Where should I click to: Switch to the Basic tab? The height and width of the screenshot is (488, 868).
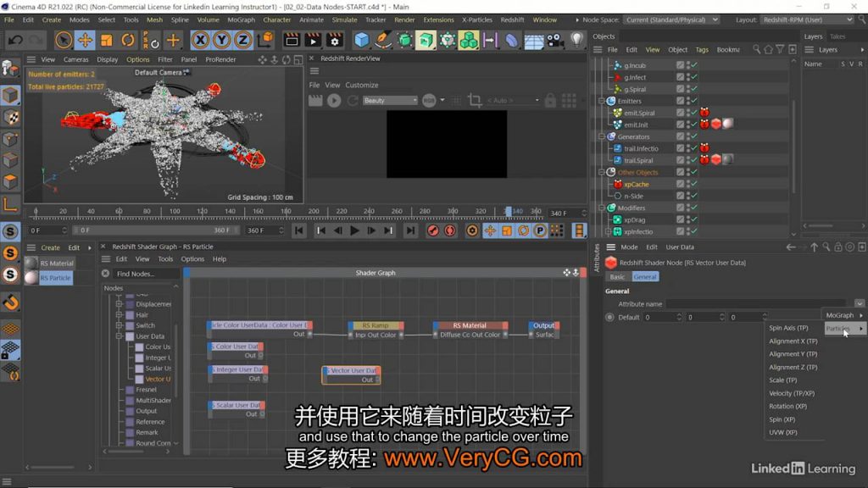[x=617, y=277]
